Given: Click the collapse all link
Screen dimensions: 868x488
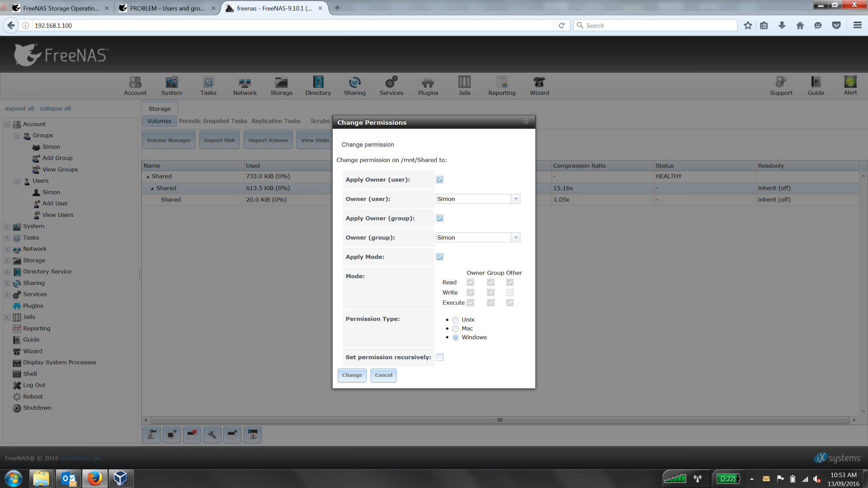Looking at the screenshot, I should [55, 108].
